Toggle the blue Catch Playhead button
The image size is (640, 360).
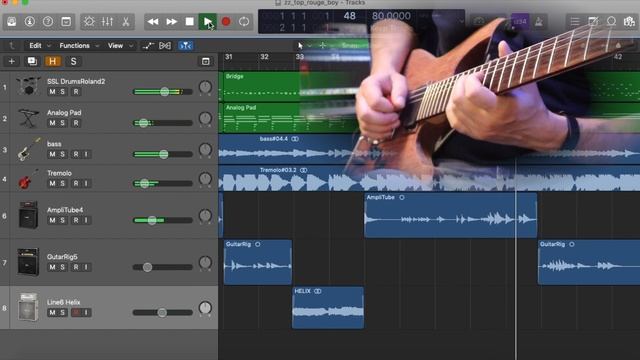click(x=186, y=46)
